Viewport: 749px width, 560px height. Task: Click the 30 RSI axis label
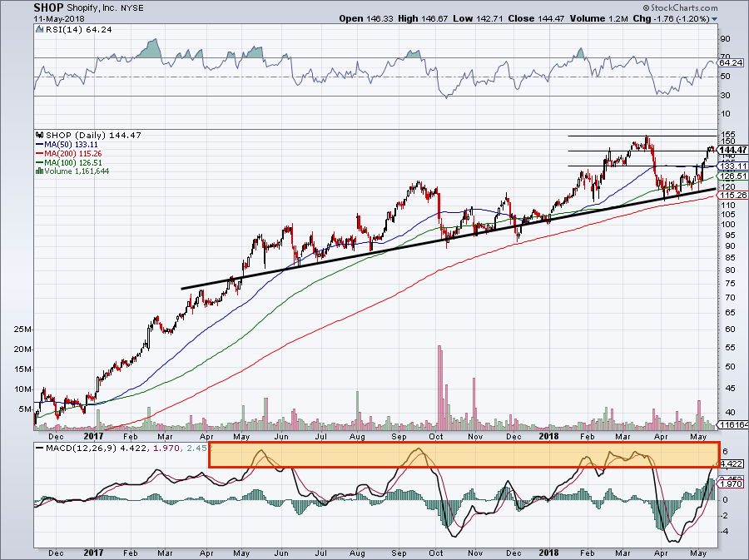tap(725, 96)
